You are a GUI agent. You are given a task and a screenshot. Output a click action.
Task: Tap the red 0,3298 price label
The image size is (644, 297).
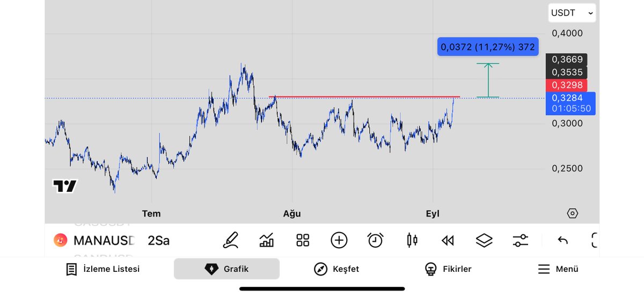tap(567, 85)
